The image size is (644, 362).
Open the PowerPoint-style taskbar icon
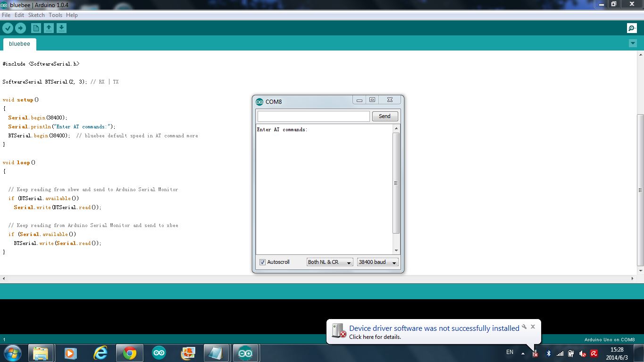click(x=188, y=353)
